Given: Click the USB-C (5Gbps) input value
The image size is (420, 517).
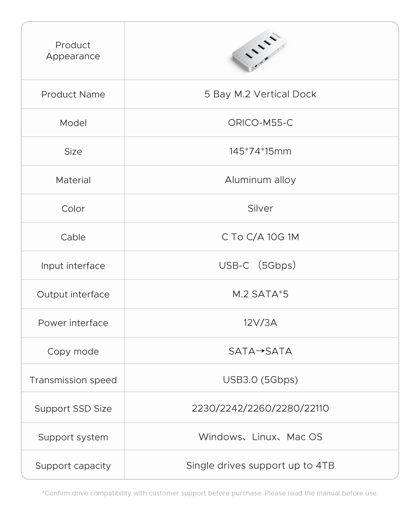Looking at the screenshot, I should [x=257, y=266].
